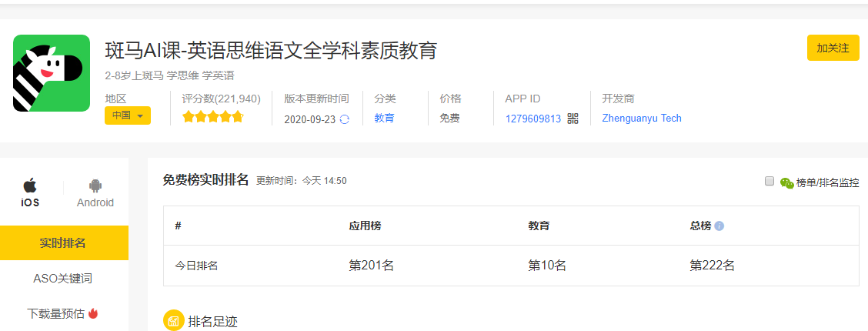Viewport: 868px width, 331px height.
Task: Click the 加关注 follow button
Action: click(x=833, y=48)
